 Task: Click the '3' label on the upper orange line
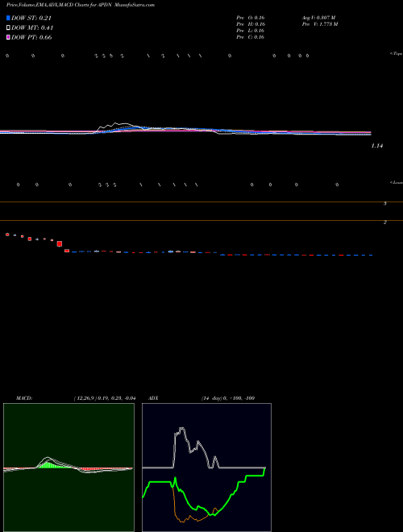click(385, 204)
